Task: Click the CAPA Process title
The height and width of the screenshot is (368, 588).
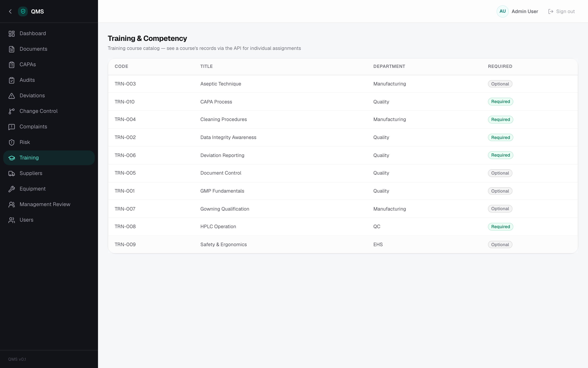Action: point(216,102)
